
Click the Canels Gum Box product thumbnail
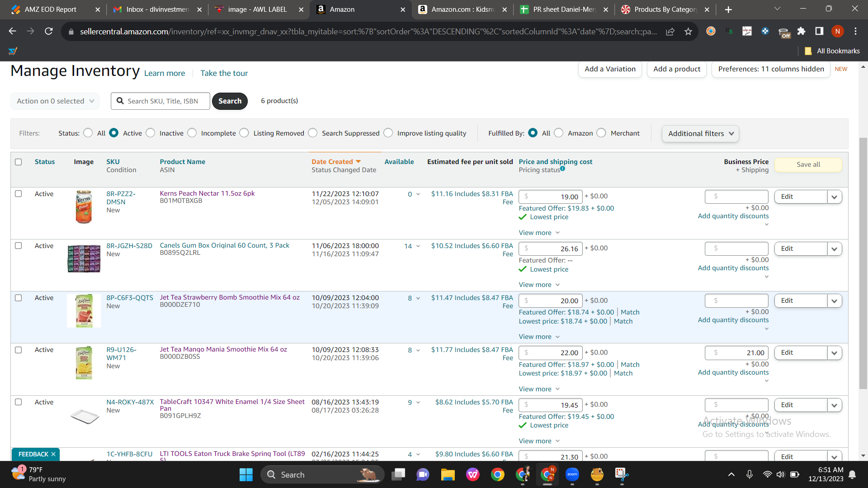84,258
